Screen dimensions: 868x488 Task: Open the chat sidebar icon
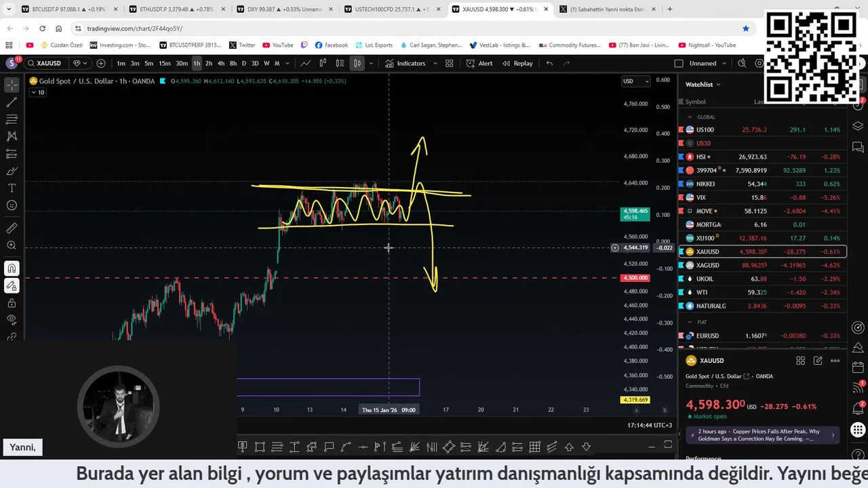(858, 146)
